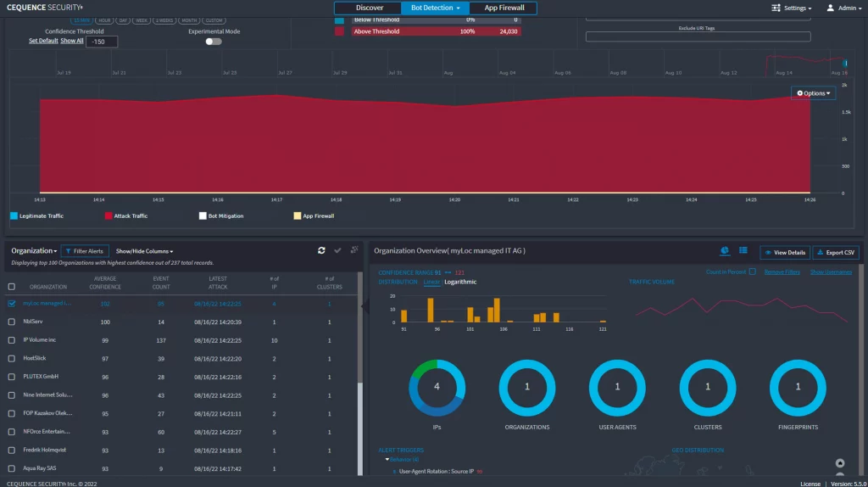The height and width of the screenshot is (487, 868).
Task: Click the Fingerprints donut chart
Action: click(798, 387)
